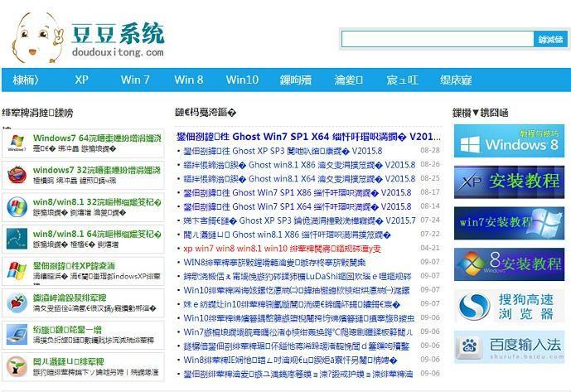Open the Win 7 navigation item

[x=135, y=80]
